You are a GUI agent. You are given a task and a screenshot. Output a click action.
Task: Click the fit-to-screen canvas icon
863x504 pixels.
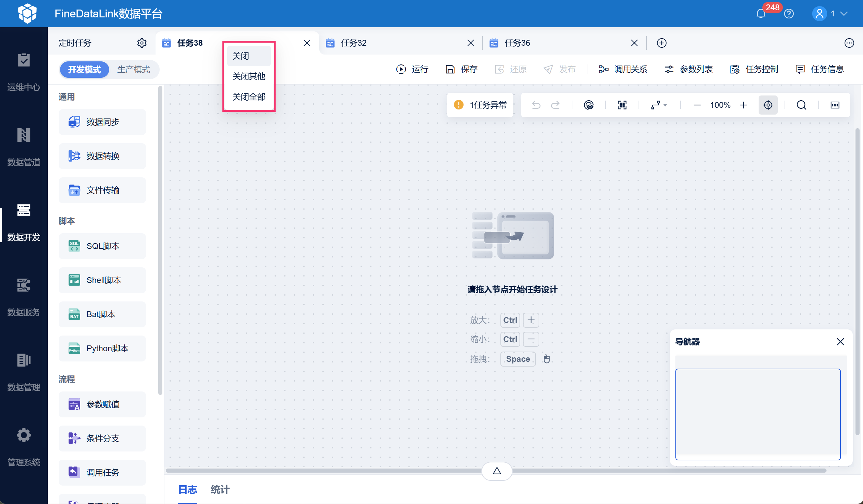(x=622, y=105)
